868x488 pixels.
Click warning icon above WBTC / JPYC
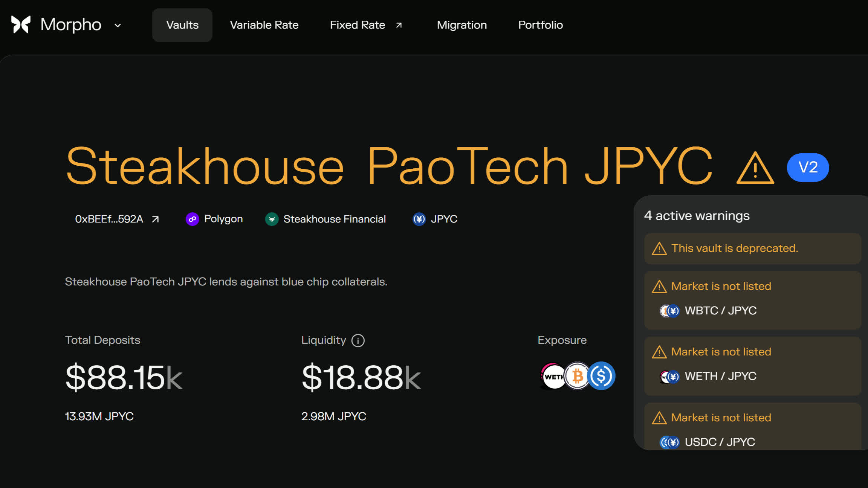click(659, 287)
